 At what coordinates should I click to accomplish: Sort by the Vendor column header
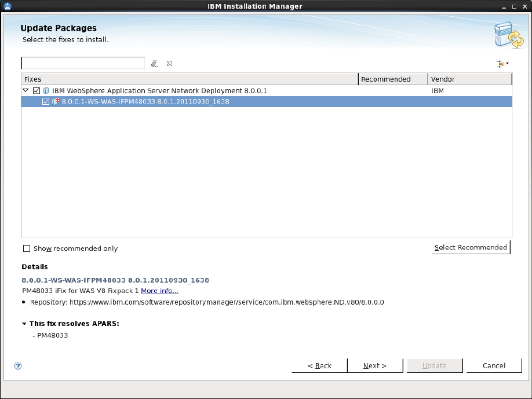470,79
